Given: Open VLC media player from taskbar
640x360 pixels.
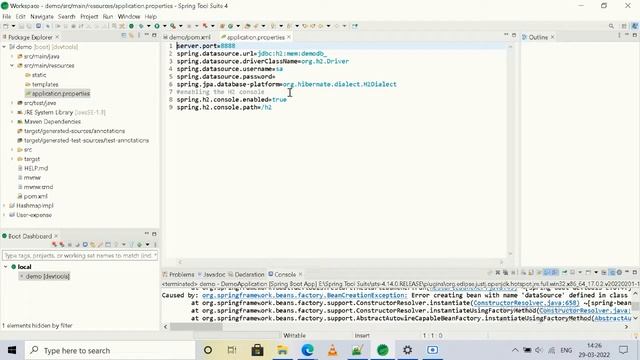Looking at the screenshot, I should 333,350.
